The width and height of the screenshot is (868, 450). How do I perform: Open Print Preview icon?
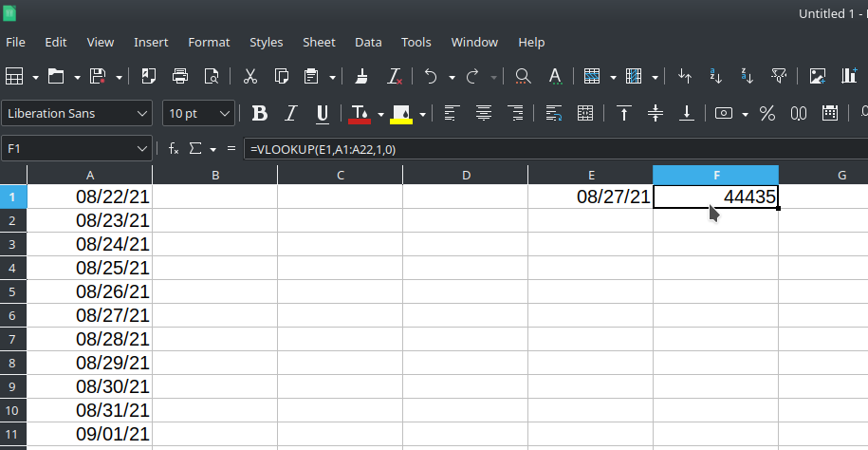[x=212, y=76]
